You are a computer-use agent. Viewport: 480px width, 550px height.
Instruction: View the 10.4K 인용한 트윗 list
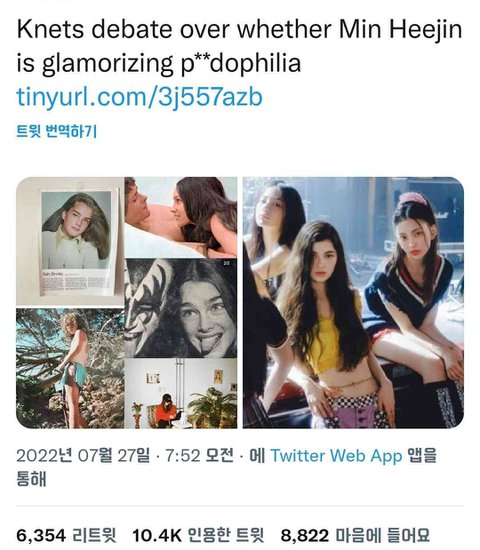(x=198, y=536)
